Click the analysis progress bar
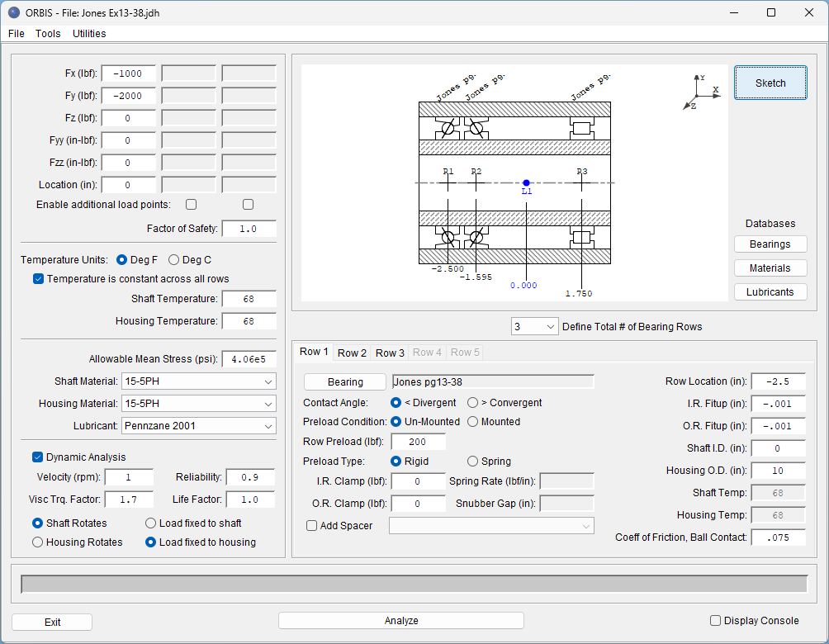Image resolution: width=829 pixels, height=644 pixels. click(x=414, y=585)
